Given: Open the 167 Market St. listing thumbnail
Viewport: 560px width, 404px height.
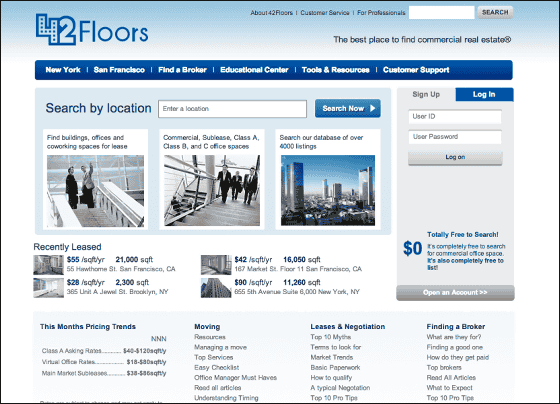Looking at the screenshot, I should (x=216, y=265).
